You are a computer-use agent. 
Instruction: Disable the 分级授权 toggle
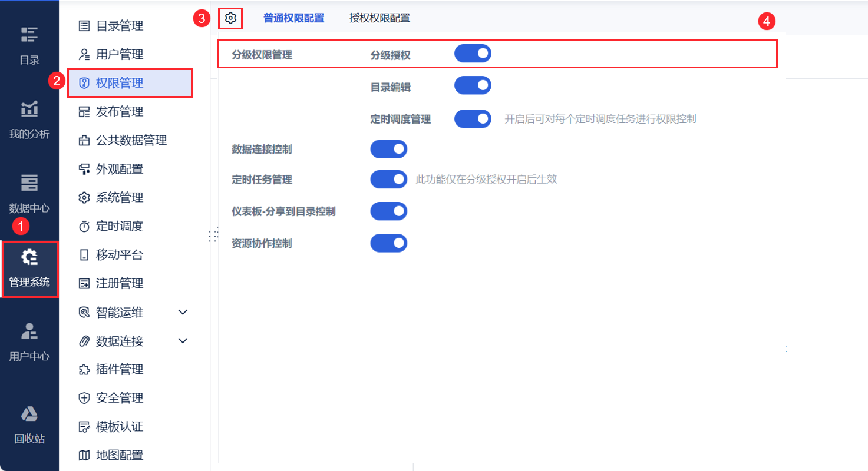pyautogui.click(x=473, y=53)
